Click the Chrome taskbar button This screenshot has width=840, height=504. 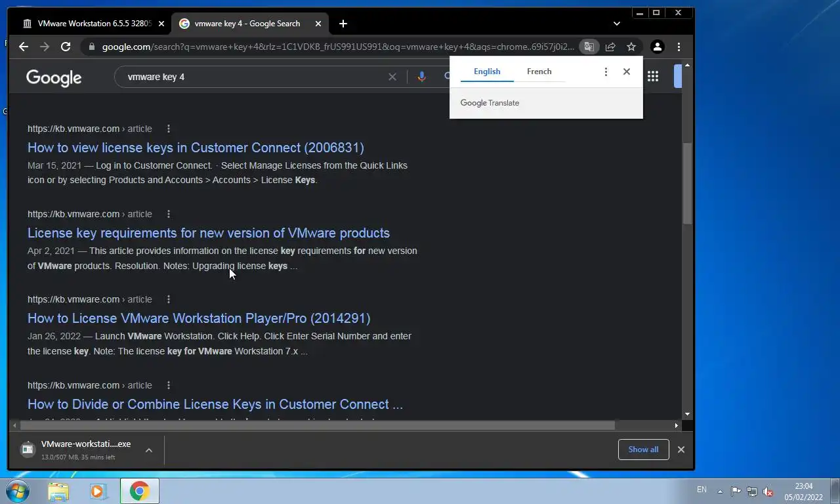point(139,491)
